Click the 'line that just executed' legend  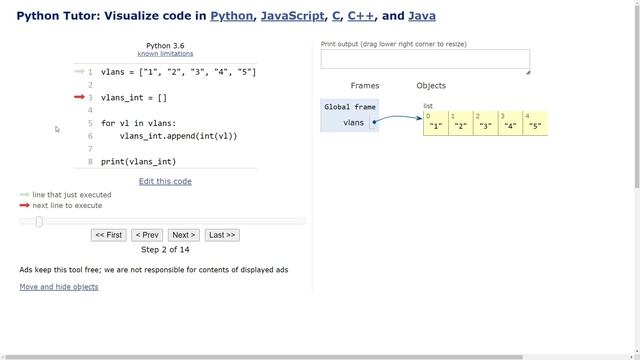pyautogui.click(x=72, y=195)
